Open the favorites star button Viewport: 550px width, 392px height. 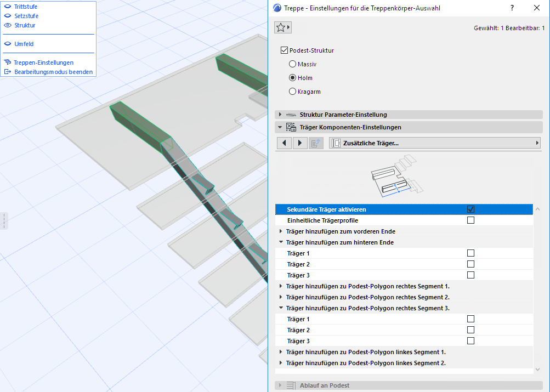click(x=282, y=27)
